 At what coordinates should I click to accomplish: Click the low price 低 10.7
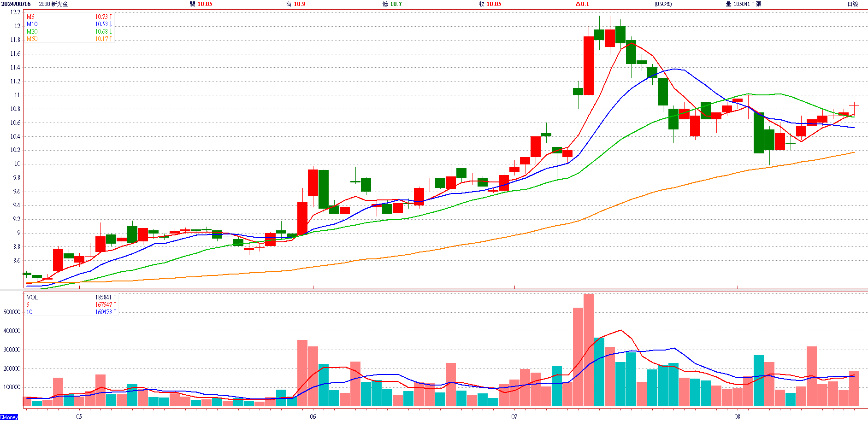392,4
